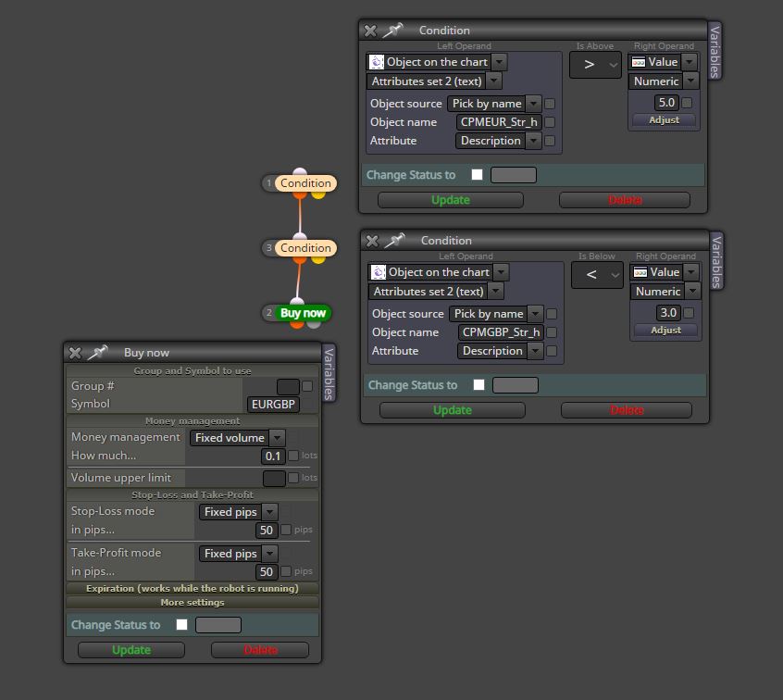This screenshot has height=700, width=783.
Task: Open Variables tab of lower Condition panel
Action: [x=716, y=262]
